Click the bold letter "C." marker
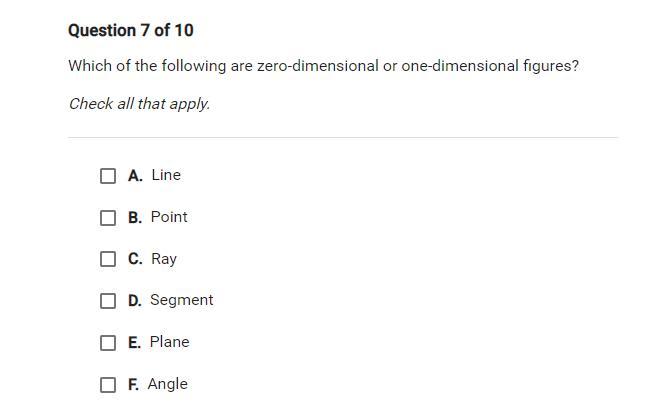The width and height of the screenshot is (661, 420). (135, 259)
